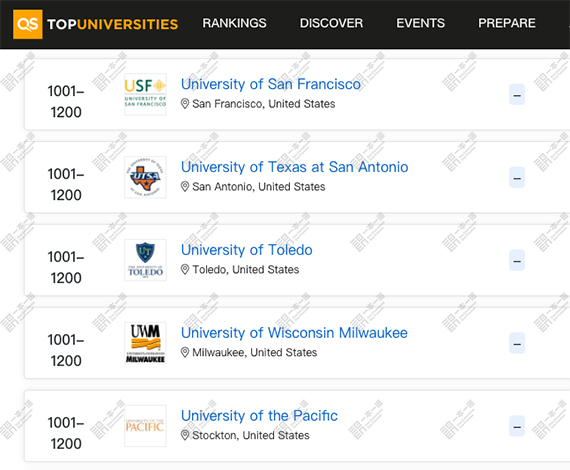The image size is (570, 470).
Task: Click the Stockton location pin icon
Action: [185, 435]
